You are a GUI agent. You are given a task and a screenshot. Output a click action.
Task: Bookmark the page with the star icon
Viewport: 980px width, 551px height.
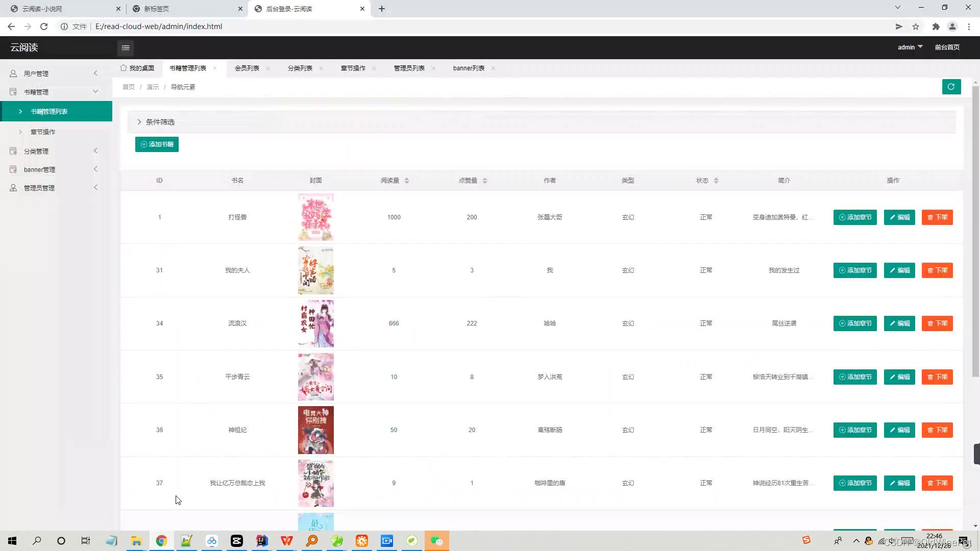(916, 27)
